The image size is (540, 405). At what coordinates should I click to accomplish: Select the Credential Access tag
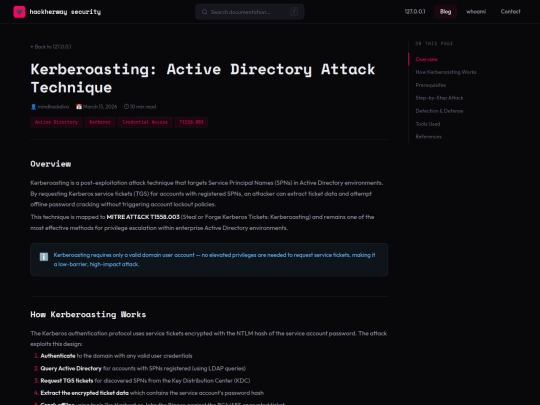[145, 122]
